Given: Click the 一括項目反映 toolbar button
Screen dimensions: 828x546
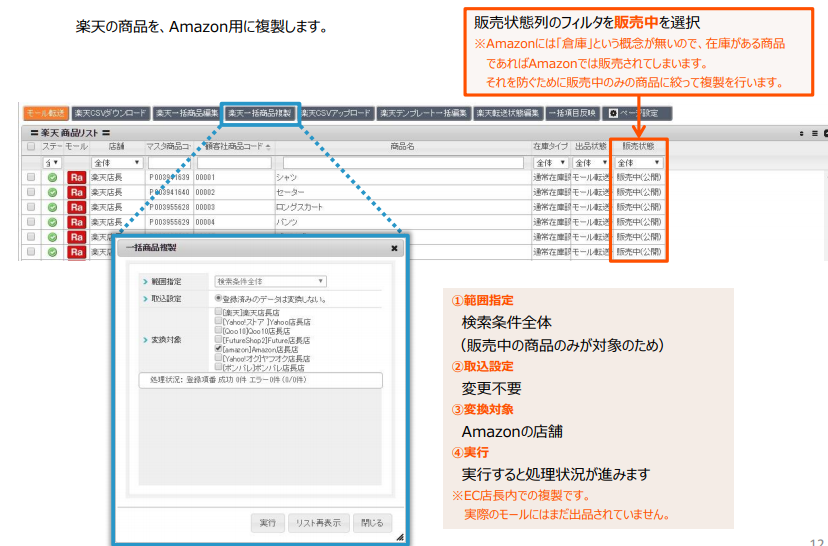Looking at the screenshot, I should pos(572,114).
